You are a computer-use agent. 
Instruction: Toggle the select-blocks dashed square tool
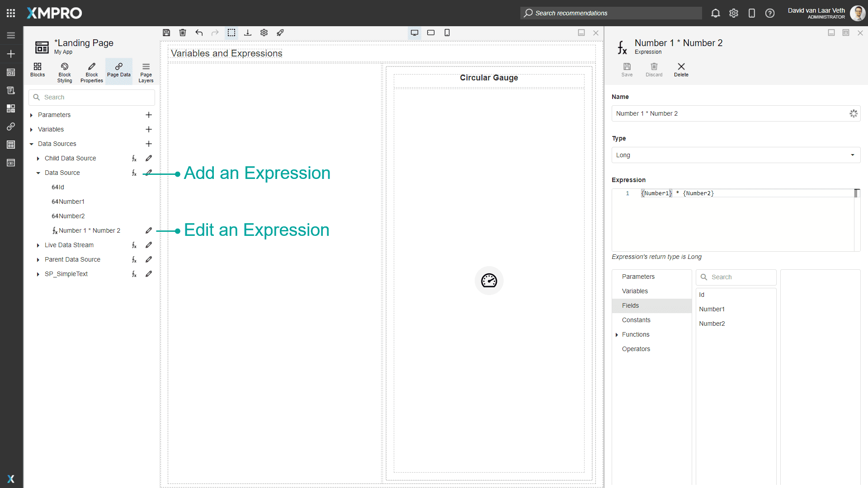pos(231,33)
